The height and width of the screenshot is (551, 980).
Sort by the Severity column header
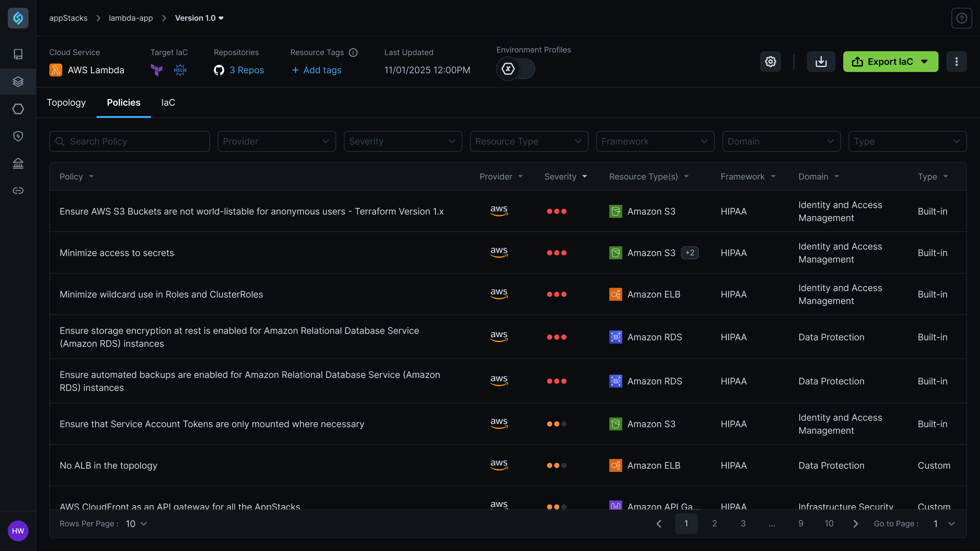point(566,177)
